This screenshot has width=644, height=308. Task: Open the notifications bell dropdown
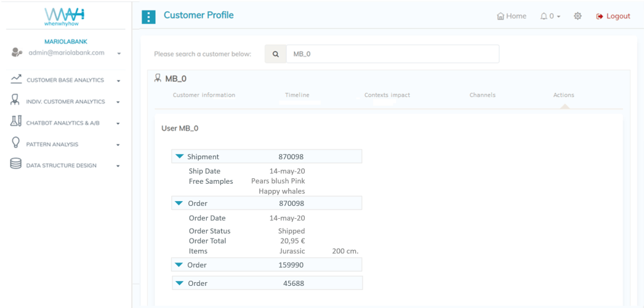(x=550, y=17)
